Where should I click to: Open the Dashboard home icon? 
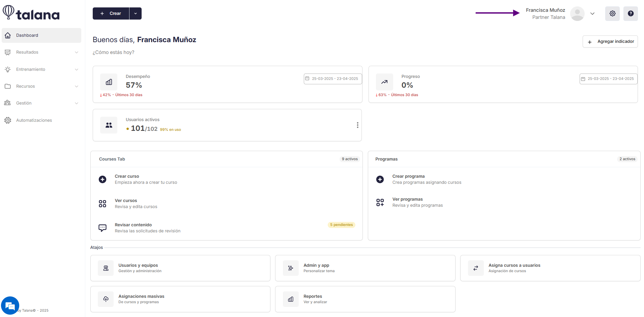tap(8, 35)
